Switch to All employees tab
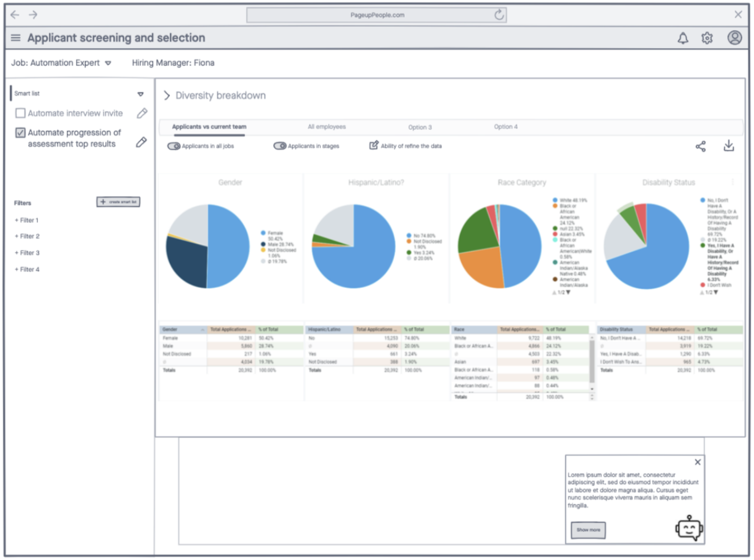This screenshot has width=754, height=560. pyautogui.click(x=327, y=127)
